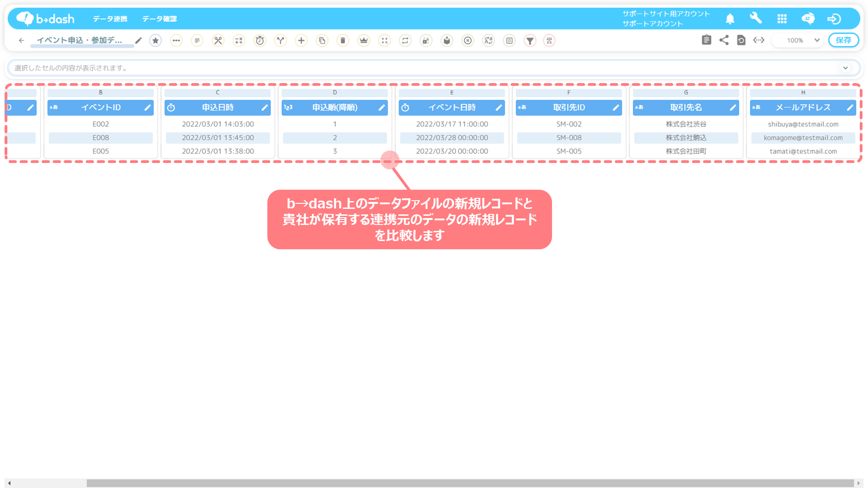Image resolution: width=868 pixels, height=488 pixels.
Task: Select the イベント日時 column header
Action: click(x=452, y=107)
